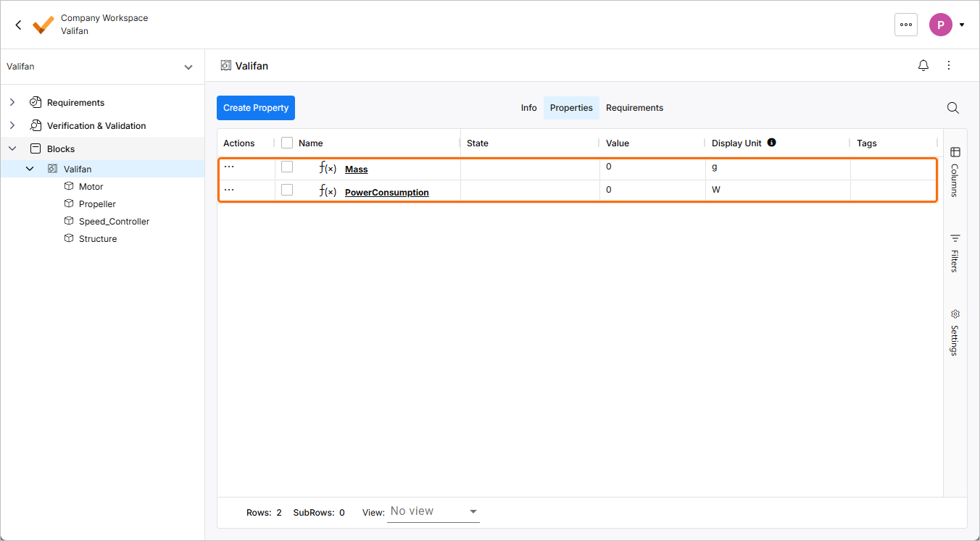Check the Mass row checkbox
Screen dimensions: 980x541
[287, 167]
